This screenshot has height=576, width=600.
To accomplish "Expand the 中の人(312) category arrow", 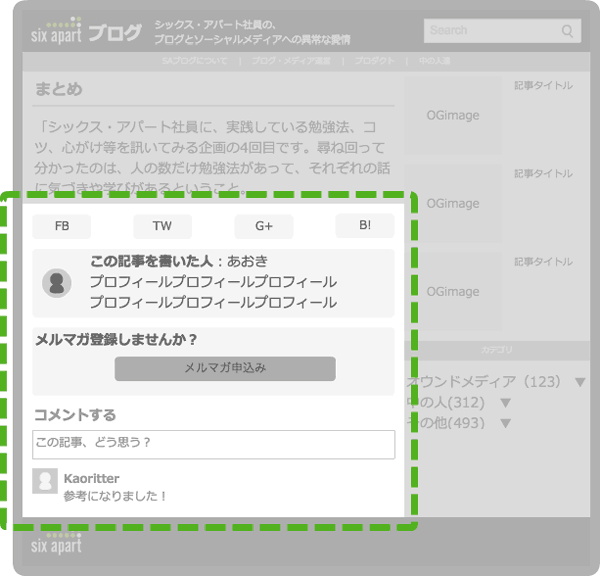I will (x=505, y=403).
